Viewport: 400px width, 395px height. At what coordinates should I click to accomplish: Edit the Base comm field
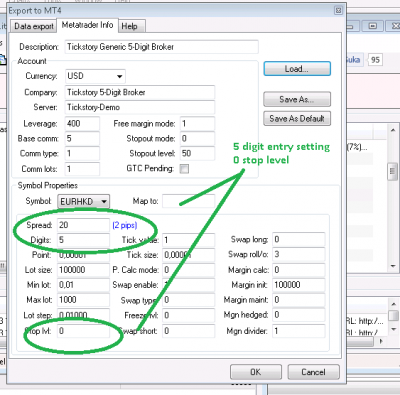coord(82,139)
